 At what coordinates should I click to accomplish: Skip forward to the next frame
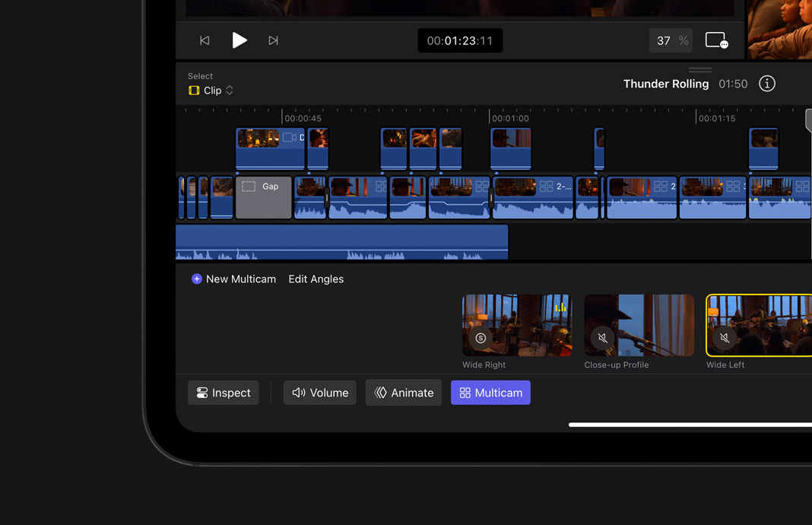pos(273,40)
